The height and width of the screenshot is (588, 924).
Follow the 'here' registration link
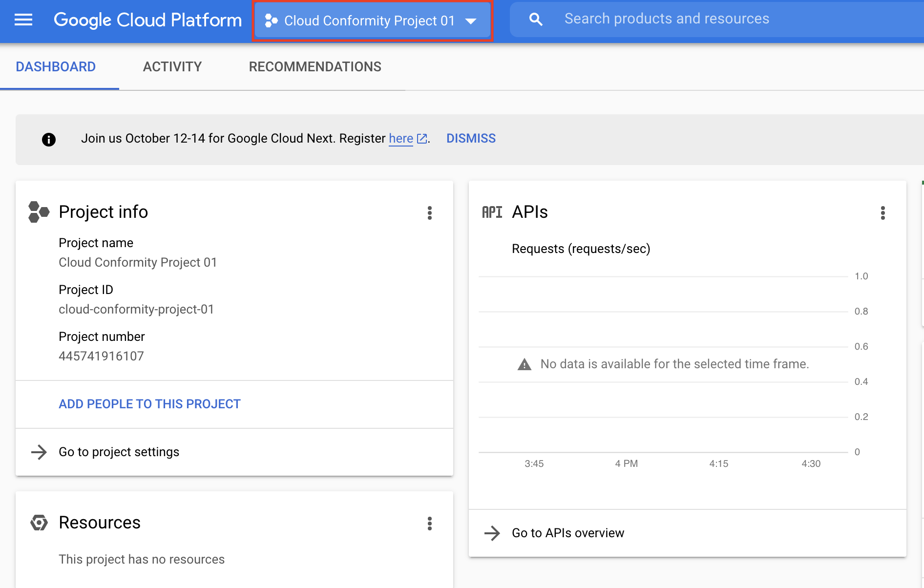tap(401, 139)
